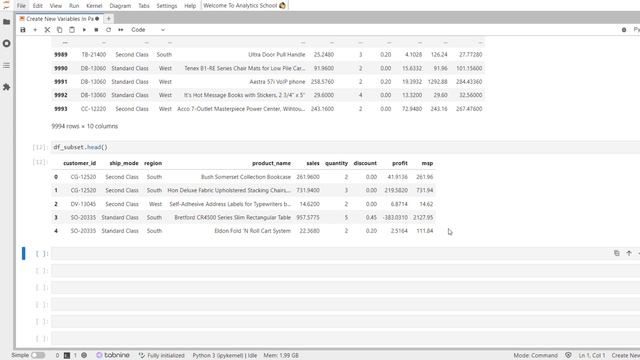Click row index 9993

[60, 109]
